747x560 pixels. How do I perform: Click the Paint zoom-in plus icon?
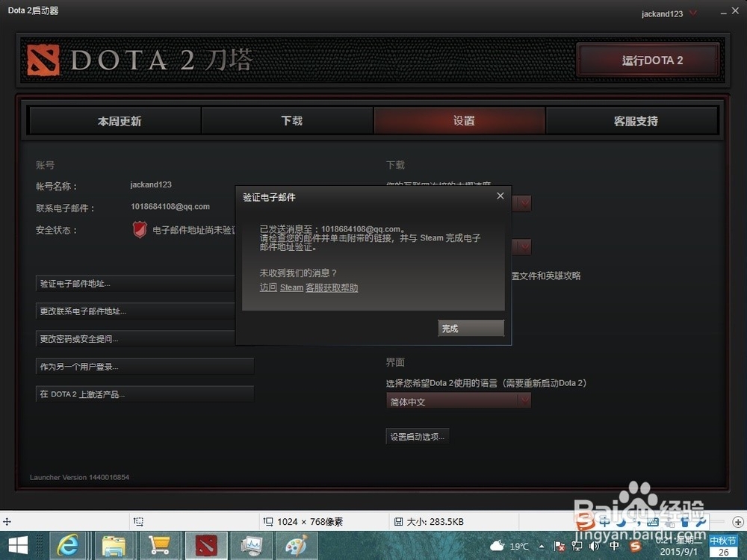[x=737, y=522]
